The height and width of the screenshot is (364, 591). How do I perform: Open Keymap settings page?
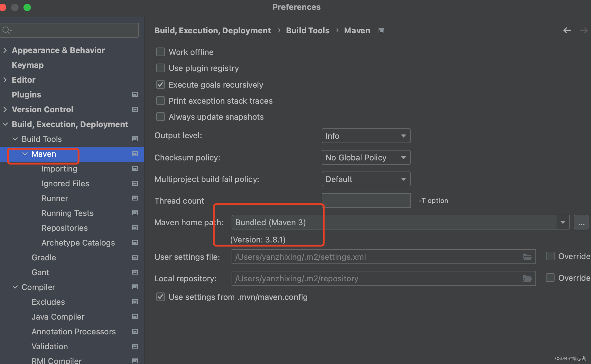click(28, 65)
